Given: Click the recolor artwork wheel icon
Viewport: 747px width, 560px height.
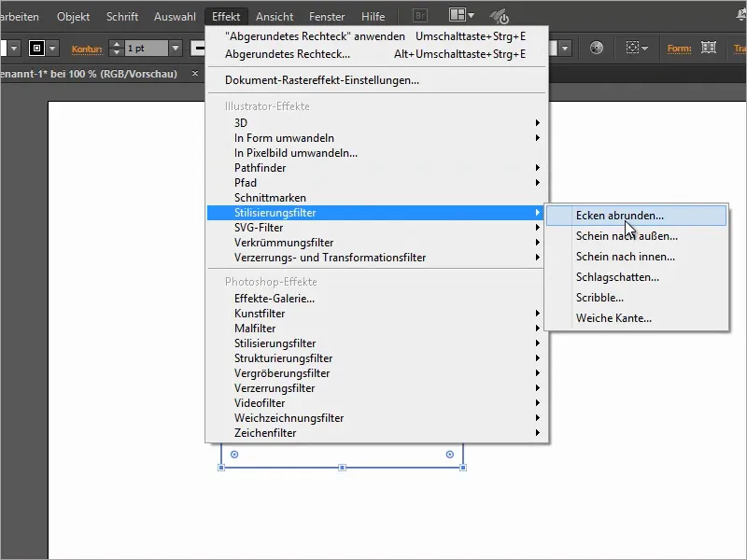Looking at the screenshot, I should pyautogui.click(x=597, y=48).
